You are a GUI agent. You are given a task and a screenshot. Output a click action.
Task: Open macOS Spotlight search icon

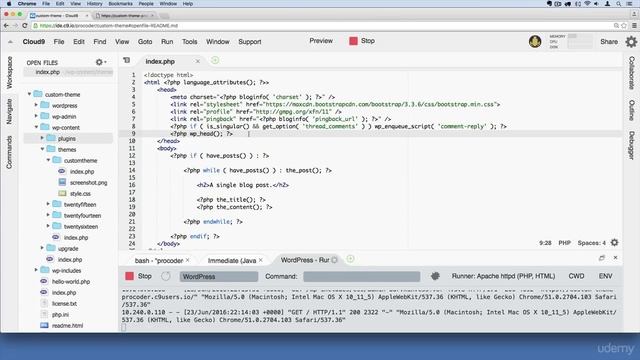coord(619,4)
